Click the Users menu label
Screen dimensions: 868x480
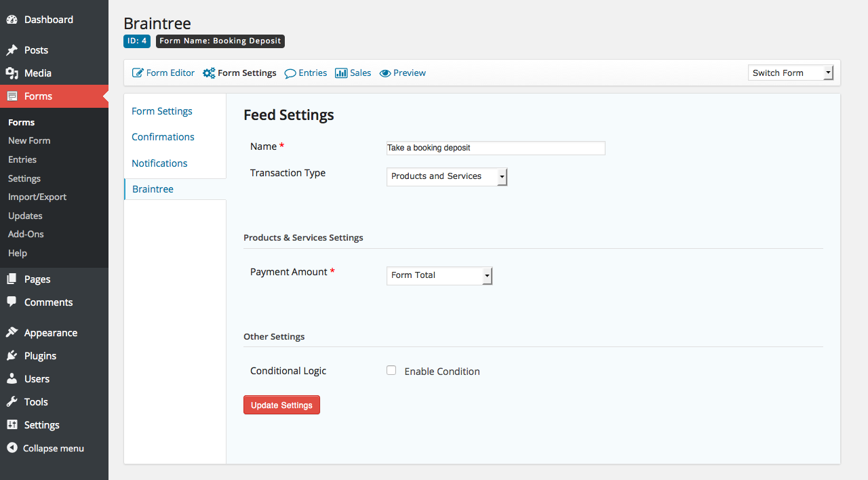(37, 379)
